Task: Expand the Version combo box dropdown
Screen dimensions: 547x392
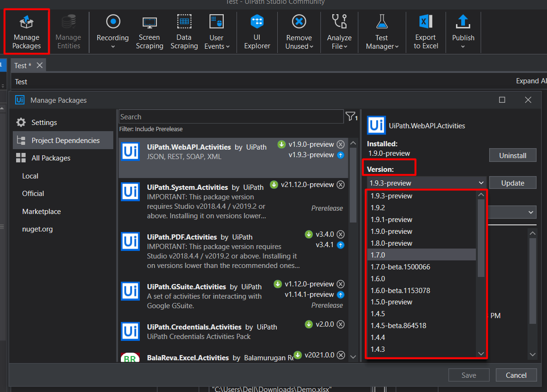Action: click(481, 183)
